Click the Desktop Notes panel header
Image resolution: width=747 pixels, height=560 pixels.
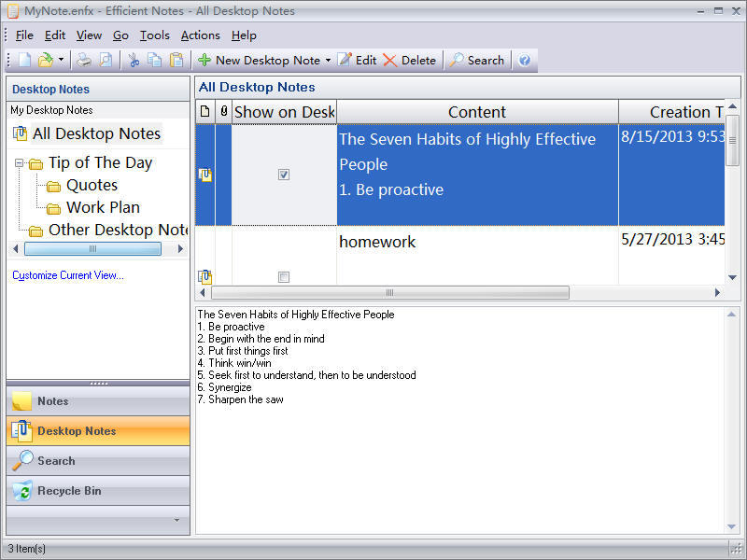[x=98, y=89]
